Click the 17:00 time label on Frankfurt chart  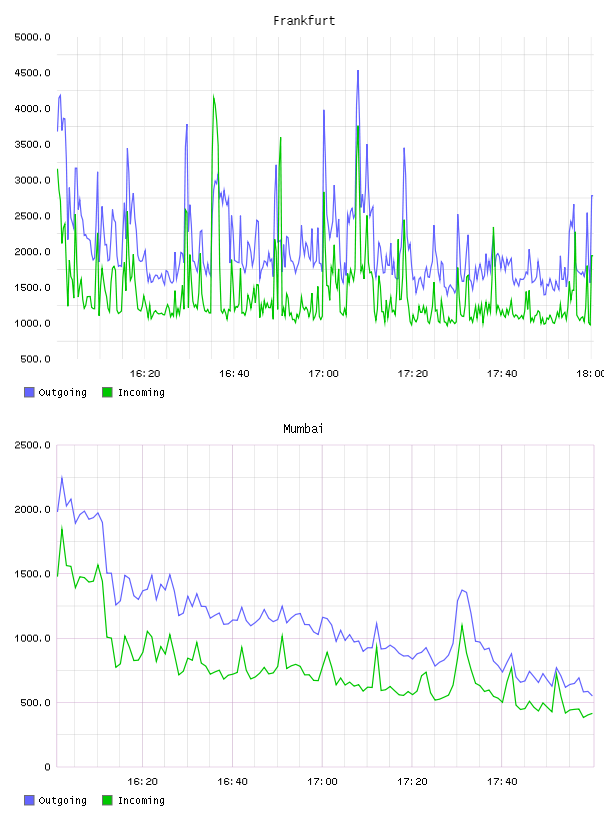[323, 374]
